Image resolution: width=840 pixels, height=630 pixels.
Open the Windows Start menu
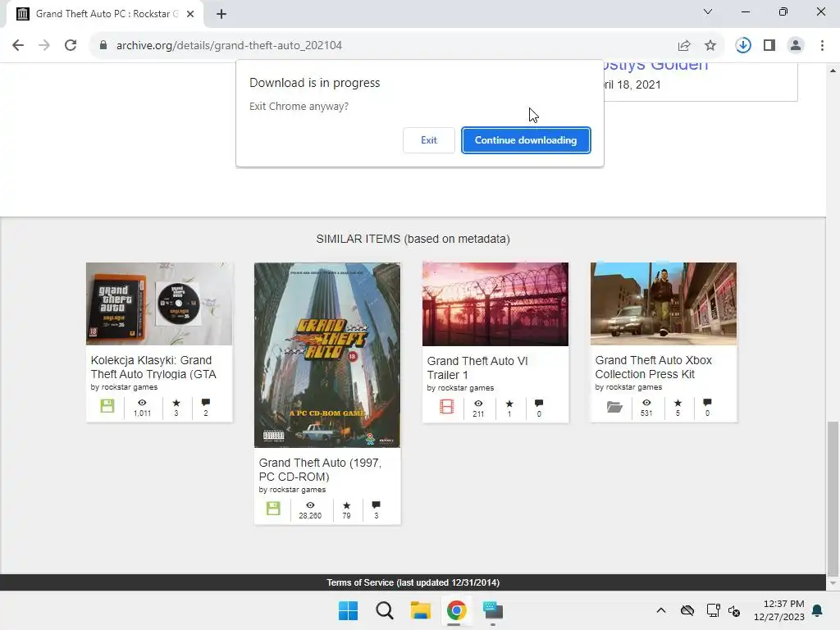(x=348, y=610)
